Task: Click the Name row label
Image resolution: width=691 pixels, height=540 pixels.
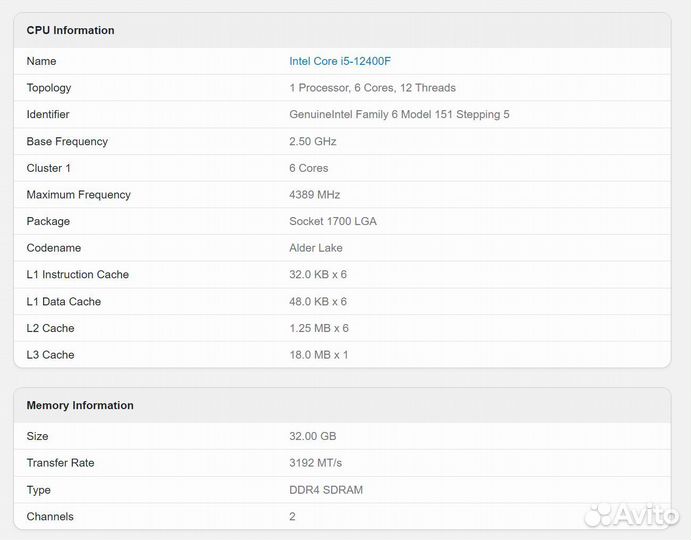Action: 41,61
